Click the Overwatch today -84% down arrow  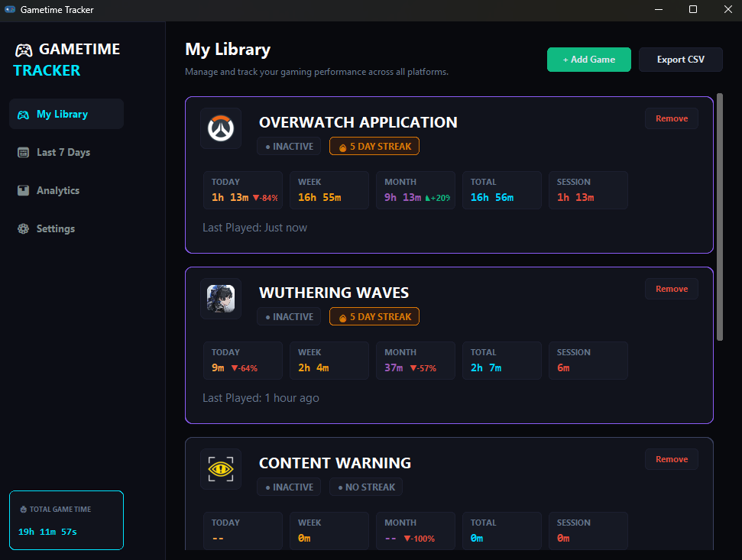point(256,198)
